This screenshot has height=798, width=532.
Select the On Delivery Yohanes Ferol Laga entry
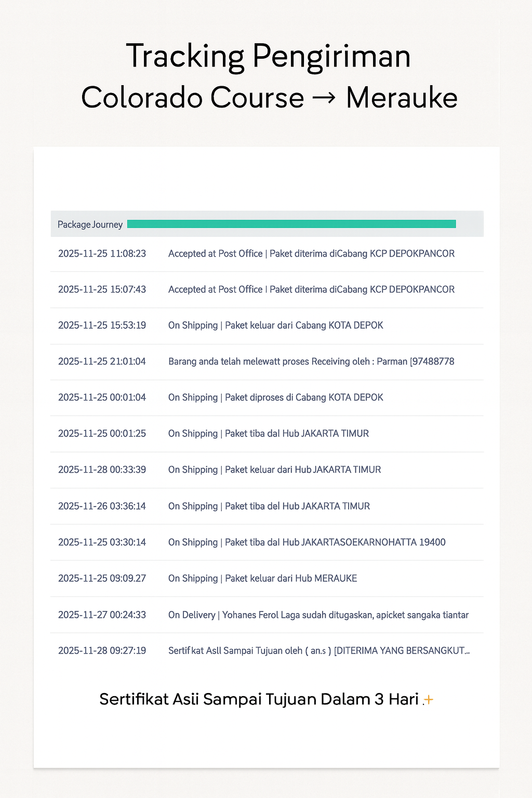point(318,615)
